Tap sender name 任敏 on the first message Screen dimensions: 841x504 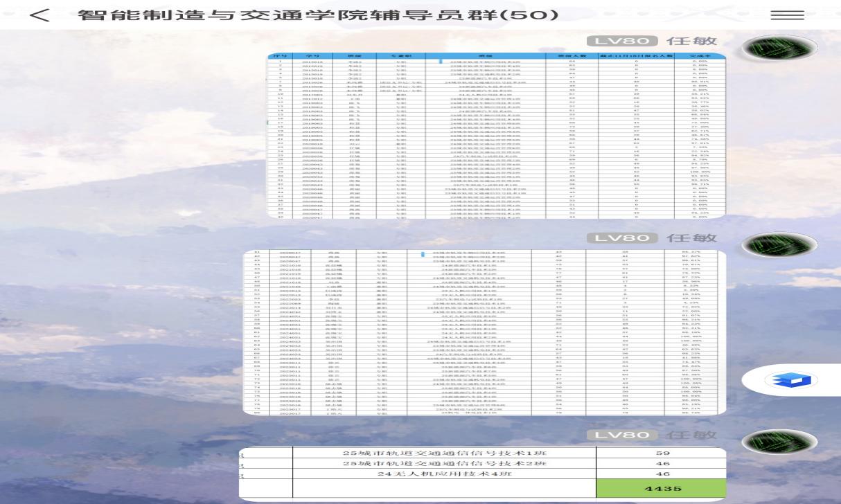[x=690, y=42]
